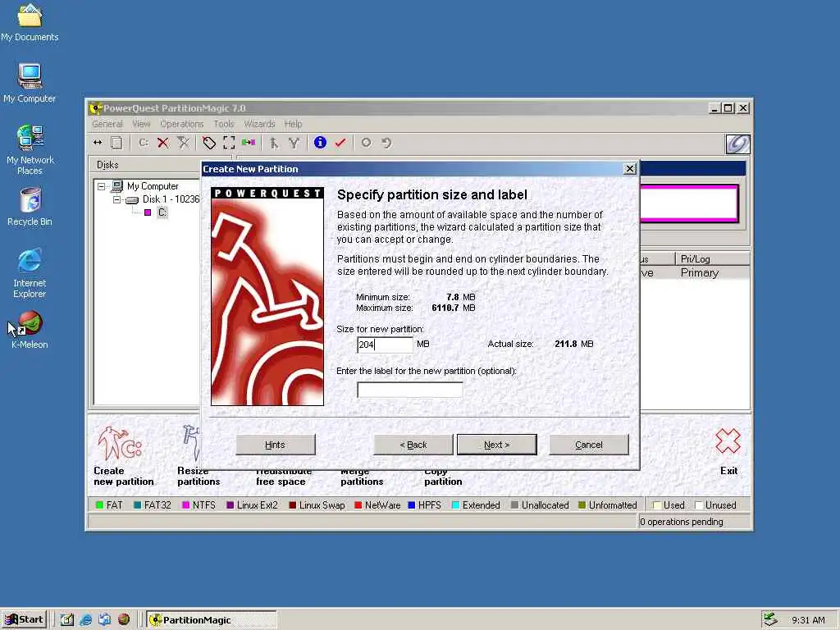Click the Discard changes circle icon
This screenshot has width=840, height=630.
point(366,143)
